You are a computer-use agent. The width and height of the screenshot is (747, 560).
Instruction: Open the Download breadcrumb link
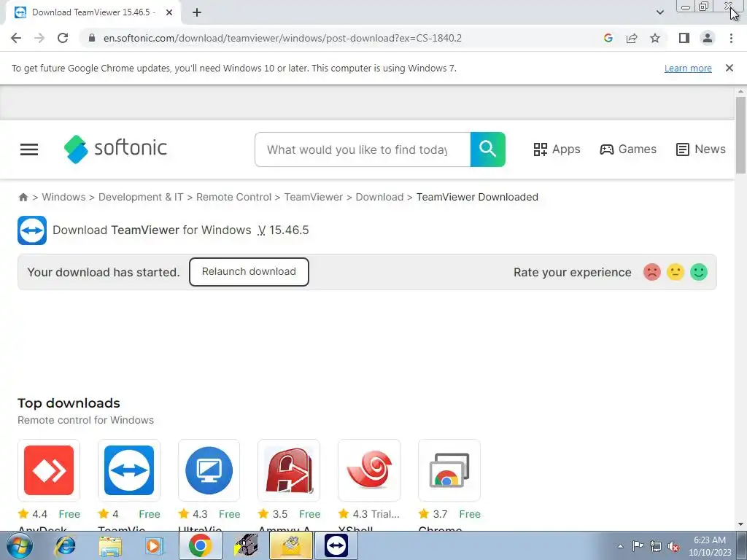[379, 197]
